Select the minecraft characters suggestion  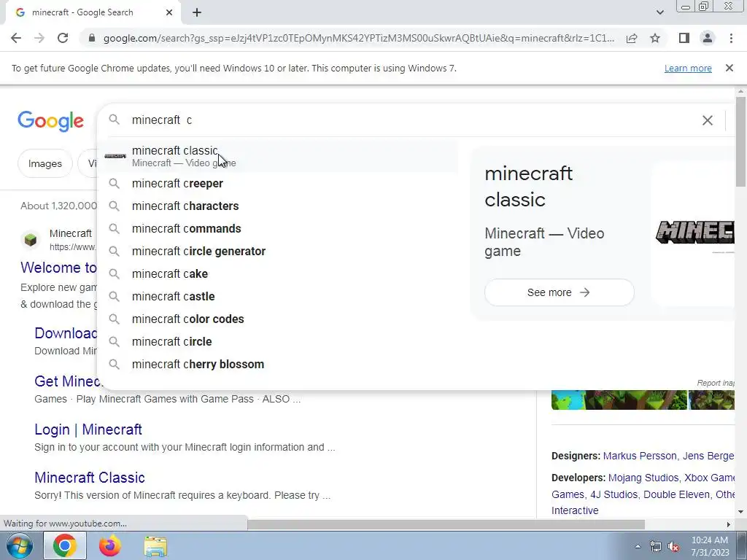click(x=278, y=206)
